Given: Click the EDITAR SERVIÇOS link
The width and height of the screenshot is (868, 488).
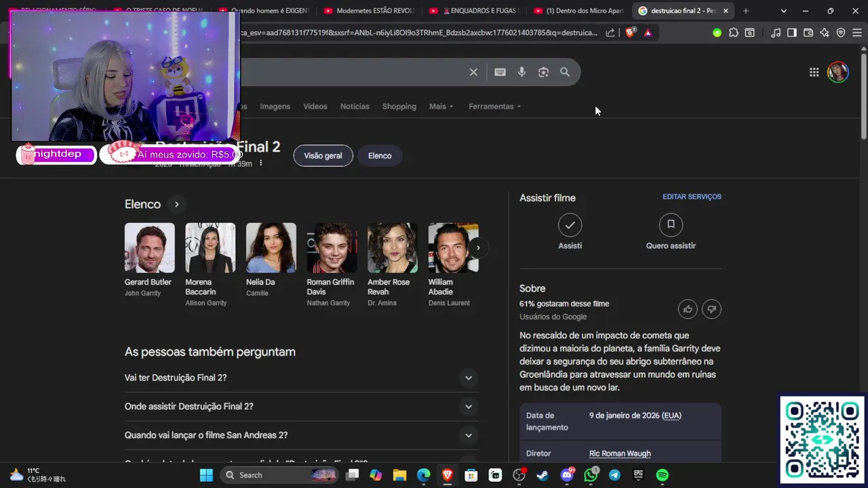Looking at the screenshot, I should pos(692,197).
